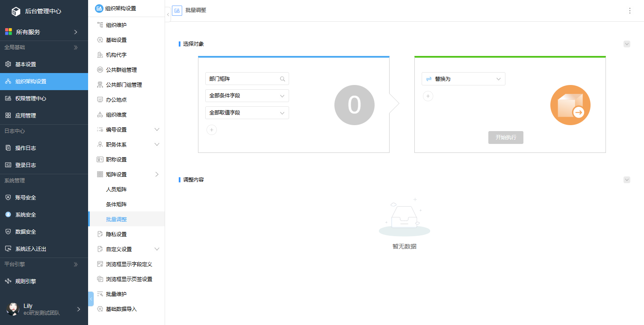The width and height of the screenshot is (644, 325).
Task: Click the 组织架构设置 header blue icon
Action: coord(99,8)
